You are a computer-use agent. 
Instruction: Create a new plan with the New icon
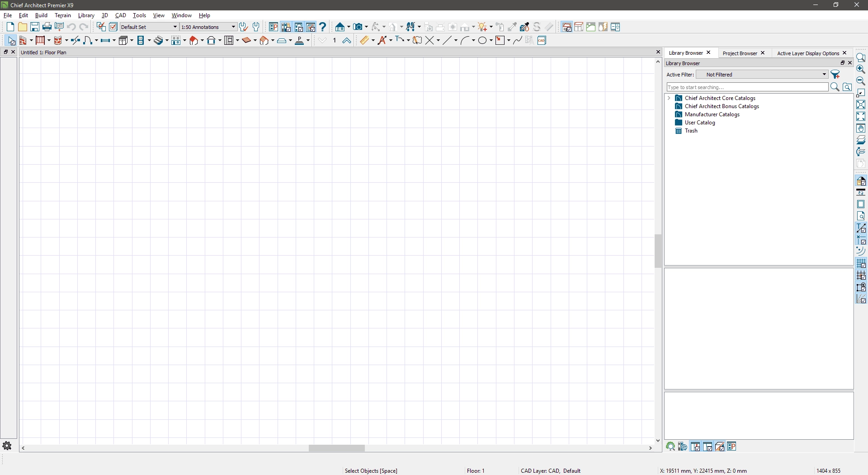click(x=10, y=27)
